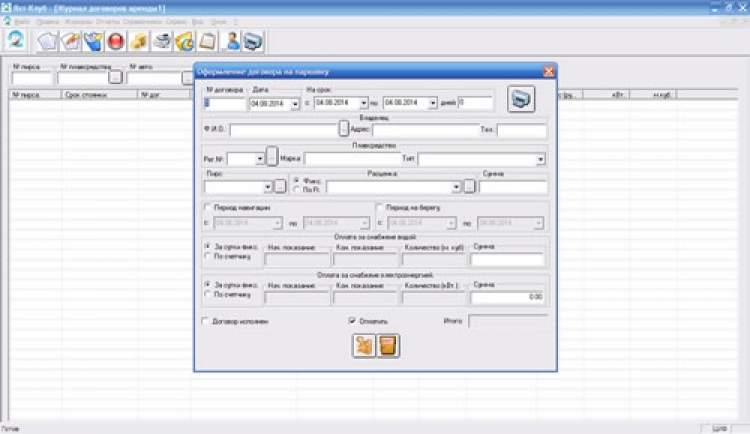
Task: Uncheck the "Оплатить" checkbox
Action: [352, 321]
